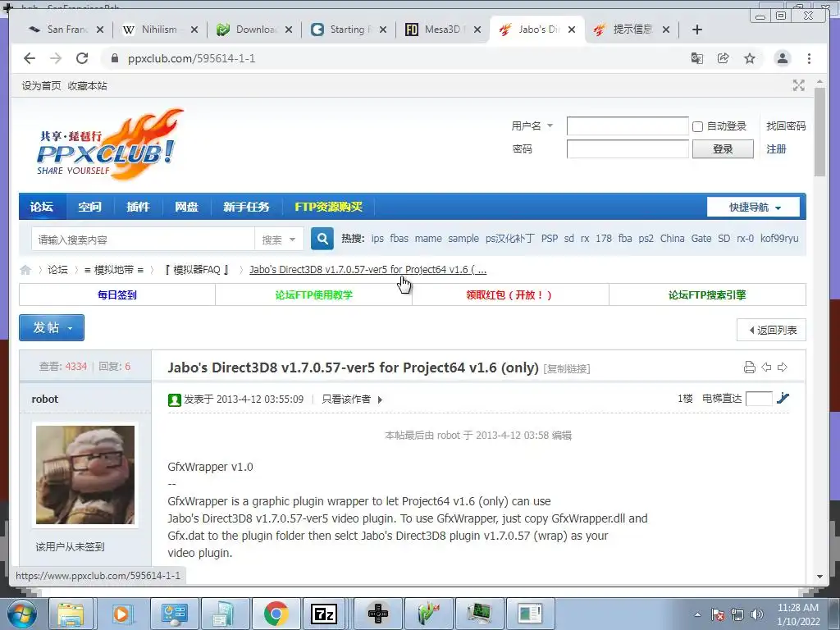Click the Action Center flag tray icon

pos(717,614)
